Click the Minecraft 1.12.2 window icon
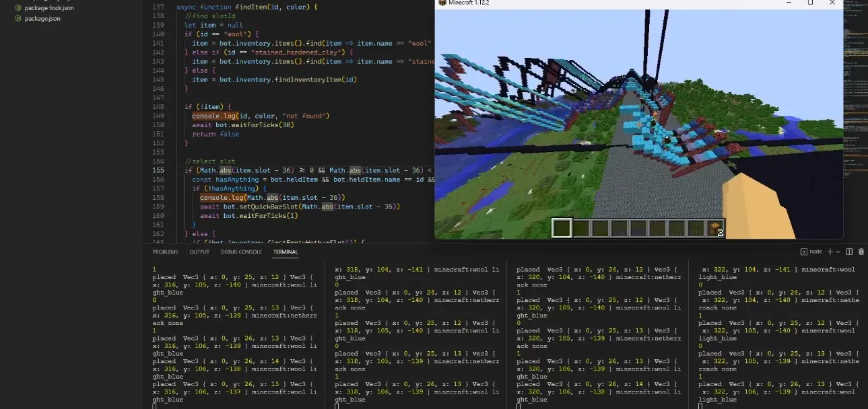The height and width of the screenshot is (409, 868). pyautogui.click(x=442, y=3)
